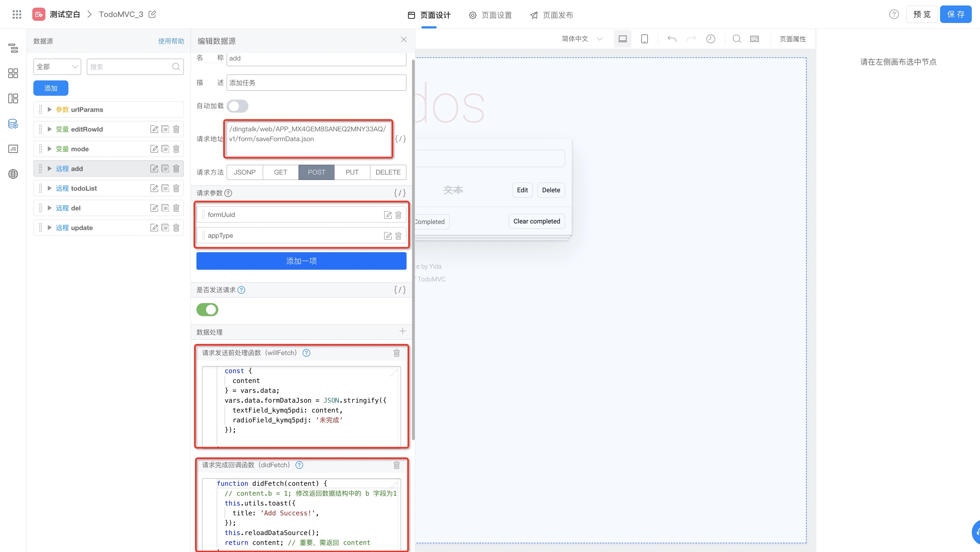Open the 页面发布 tab
Image resolution: width=980 pixels, height=552 pixels.
pyautogui.click(x=552, y=15)
